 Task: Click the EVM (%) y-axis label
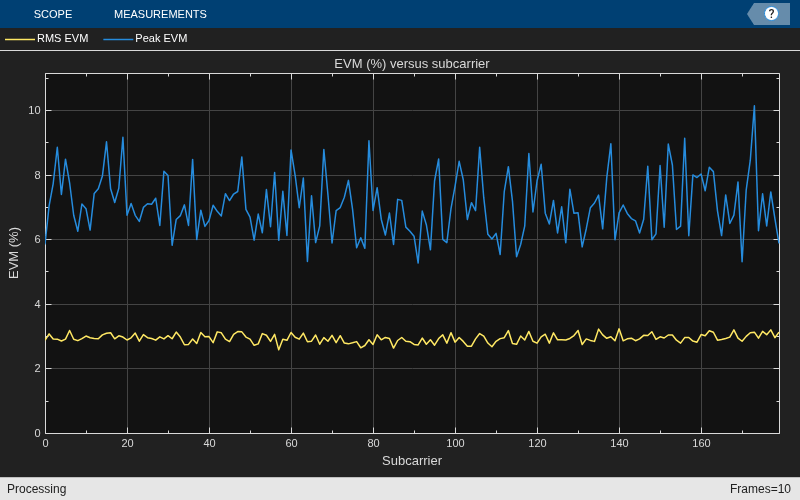point(14,253)
